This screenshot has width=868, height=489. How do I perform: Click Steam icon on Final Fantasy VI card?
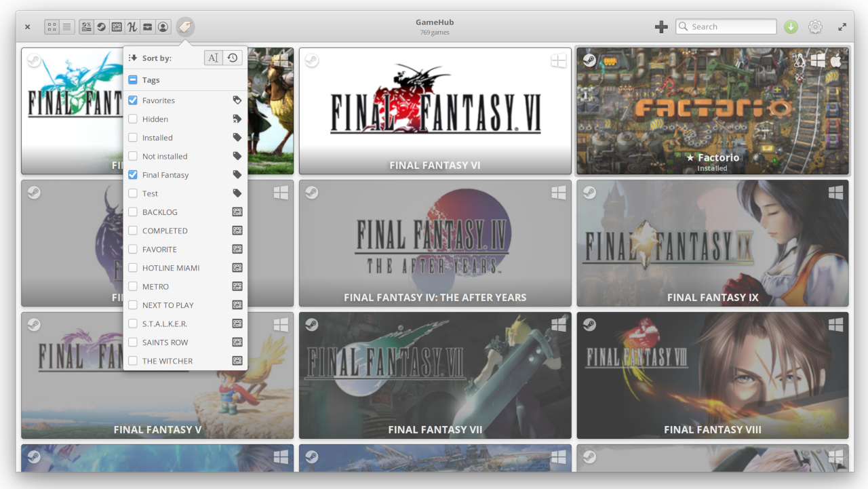click(x=311, y=60)
